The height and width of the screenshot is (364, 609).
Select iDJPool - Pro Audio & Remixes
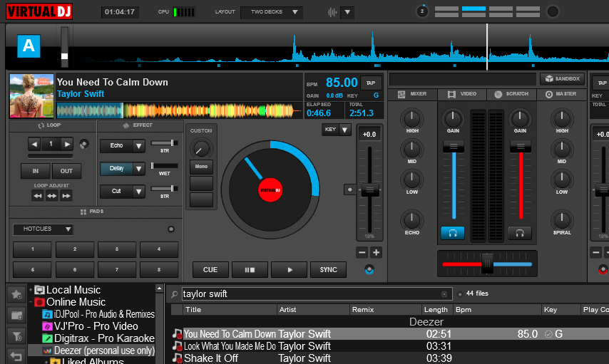(98, 314)
